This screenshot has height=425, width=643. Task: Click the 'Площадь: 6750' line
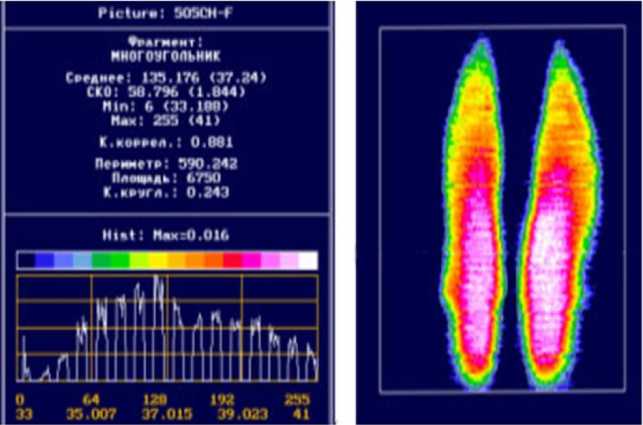pyautogui.click(x=166, y=178)
